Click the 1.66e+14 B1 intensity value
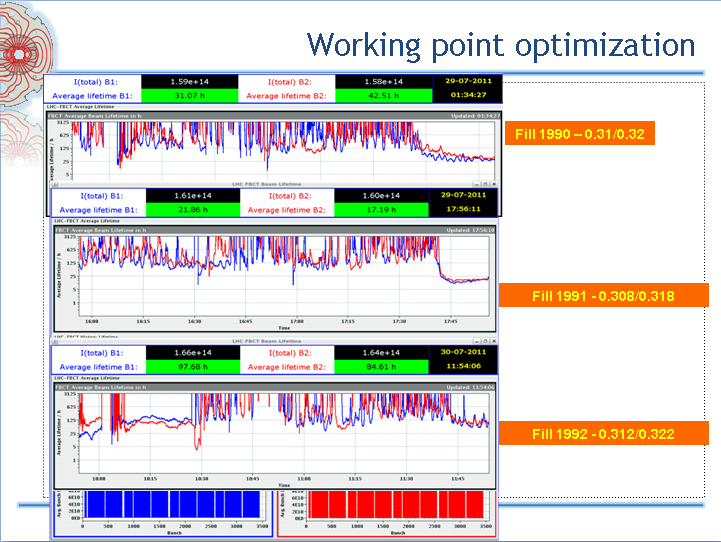 193,353
